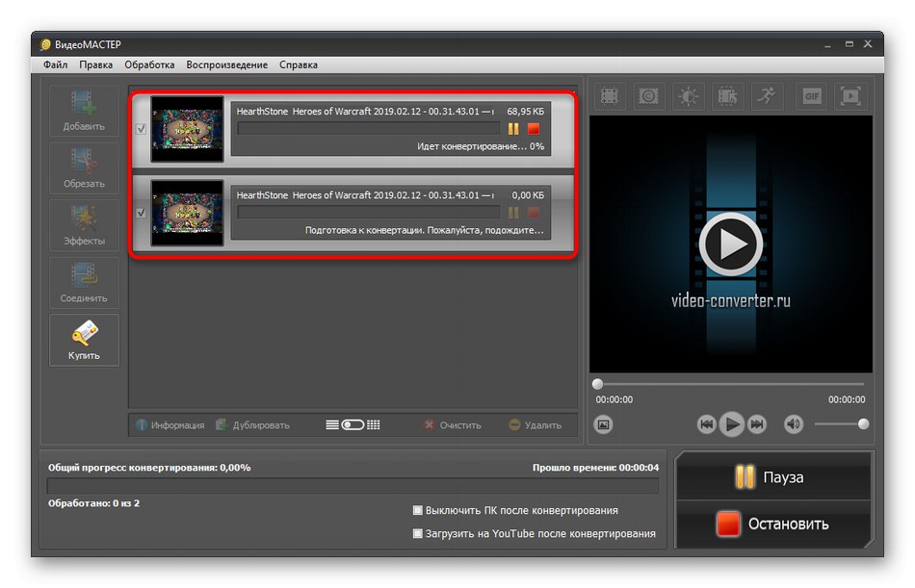
Task: Click the Остановить button
Action: [772, 524]
